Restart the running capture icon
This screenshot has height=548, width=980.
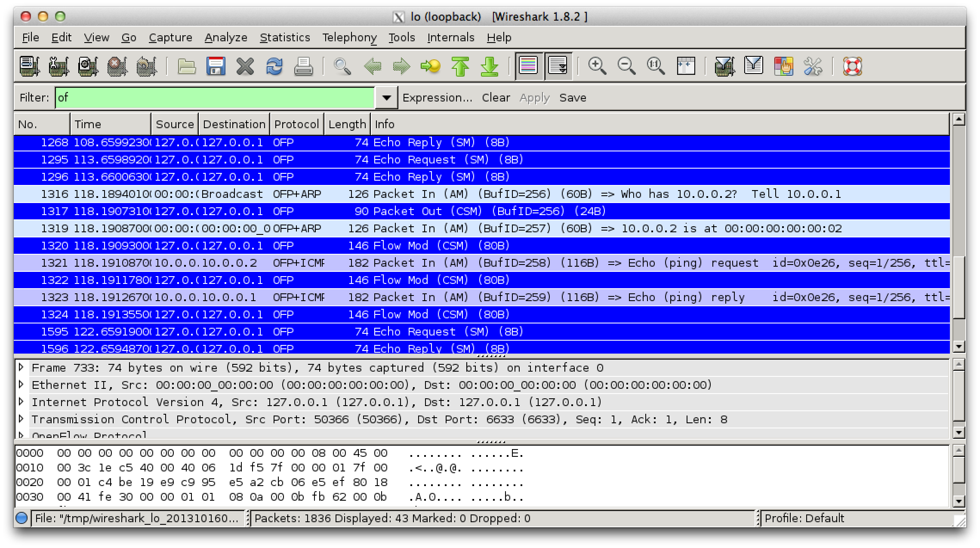[x=147, y=66]
